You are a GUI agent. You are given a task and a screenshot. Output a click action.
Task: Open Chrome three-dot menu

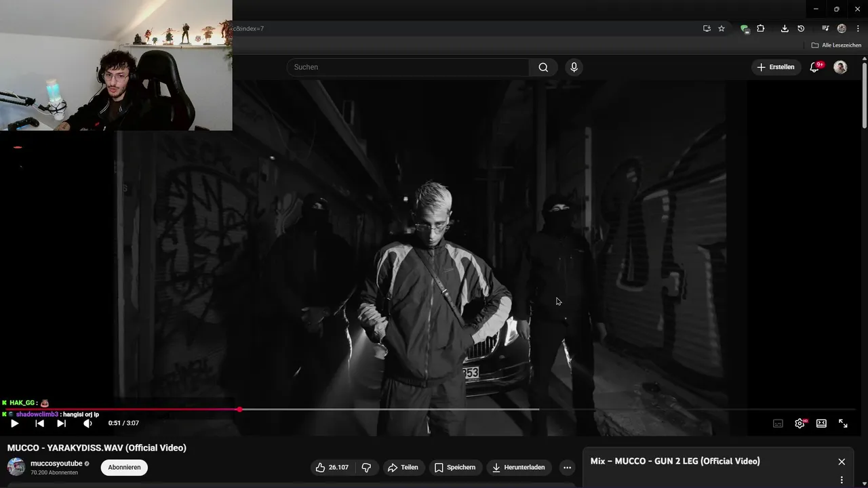(858, 28)
